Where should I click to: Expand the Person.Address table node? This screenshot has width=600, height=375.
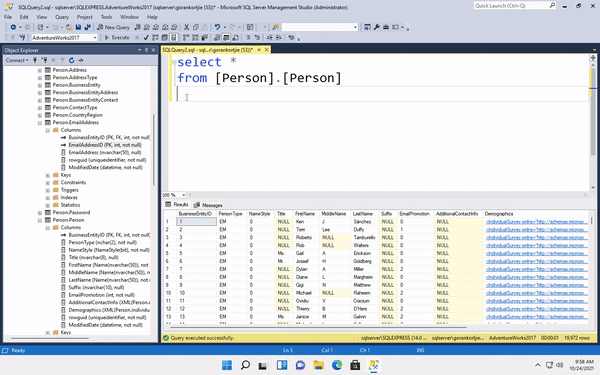[40, 70]
